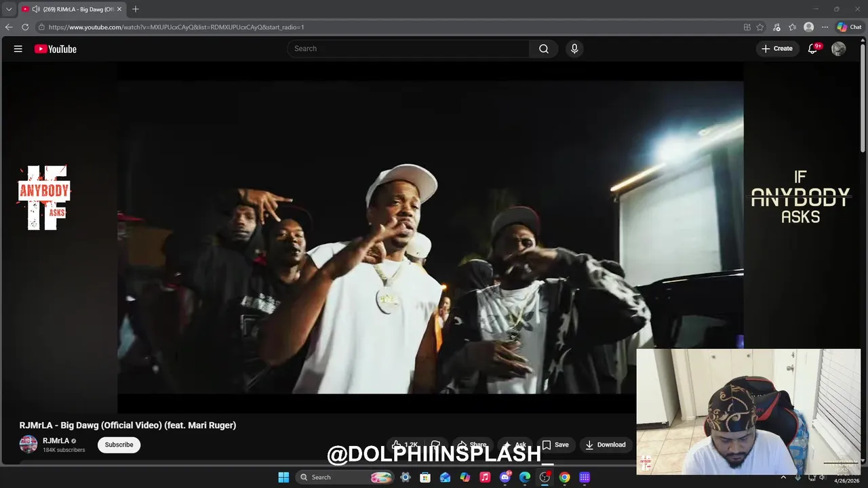Open Discord from the taskbar
Viewport: 868px width, 488px height.
(x=505, y=477)
